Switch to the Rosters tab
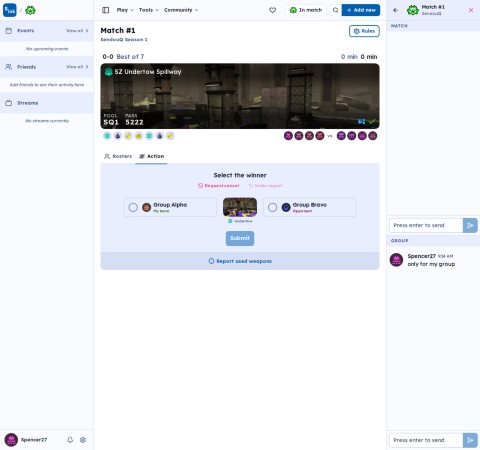The height and width of the screenshot is (450, 480). coord(118,156)
